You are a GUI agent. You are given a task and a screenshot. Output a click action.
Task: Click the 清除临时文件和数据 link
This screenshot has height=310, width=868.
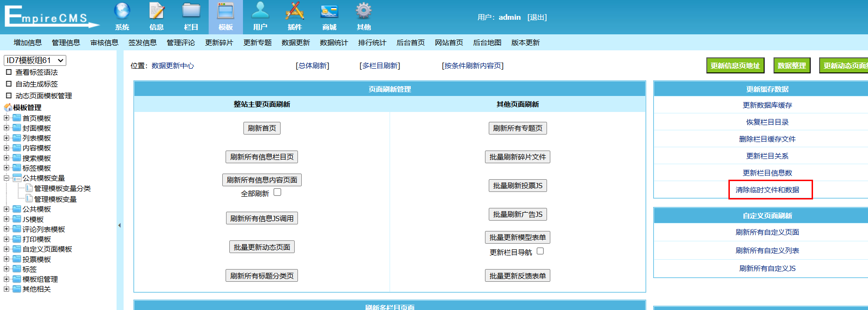click(x=767, y=190)
